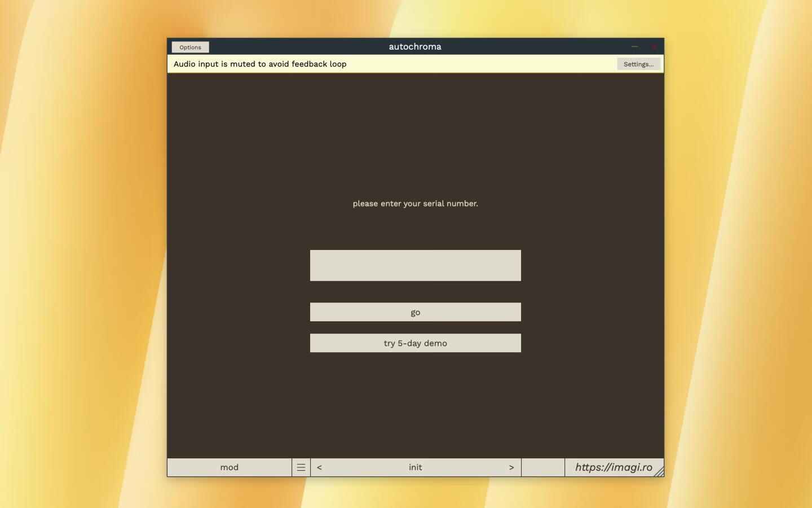812x508 pixels.
Task: Start the try 5-day demo option
Action: pyautogui.click(x=416, y=343)
